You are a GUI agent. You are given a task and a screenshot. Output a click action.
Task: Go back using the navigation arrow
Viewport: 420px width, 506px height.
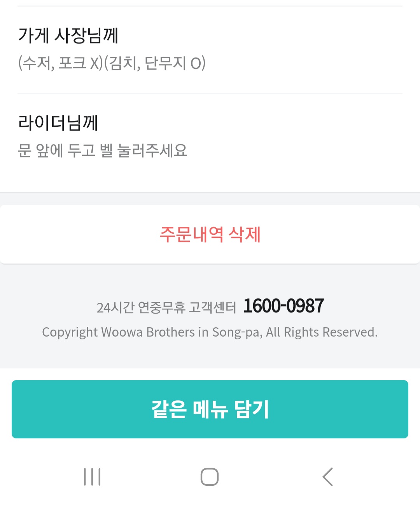click(x=327, y=477)
